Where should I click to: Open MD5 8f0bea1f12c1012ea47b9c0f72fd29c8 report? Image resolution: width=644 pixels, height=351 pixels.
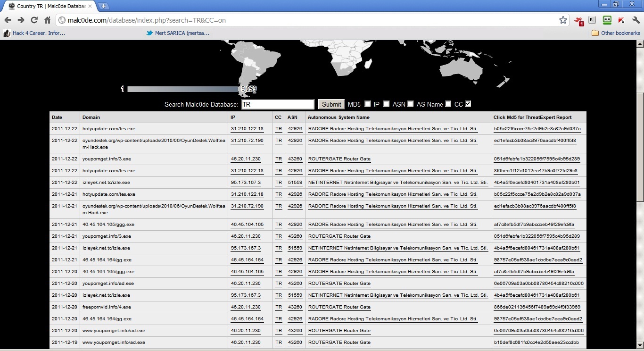[x=536, y=170]
